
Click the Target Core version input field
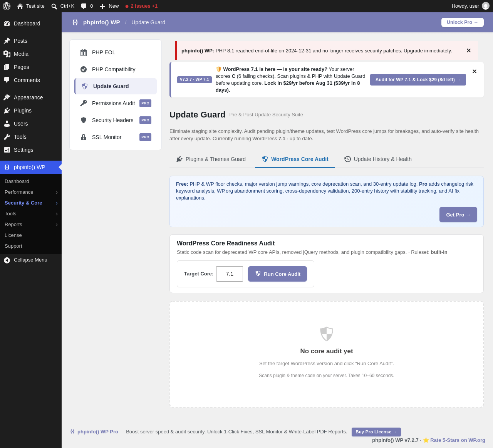click(230, 274)
